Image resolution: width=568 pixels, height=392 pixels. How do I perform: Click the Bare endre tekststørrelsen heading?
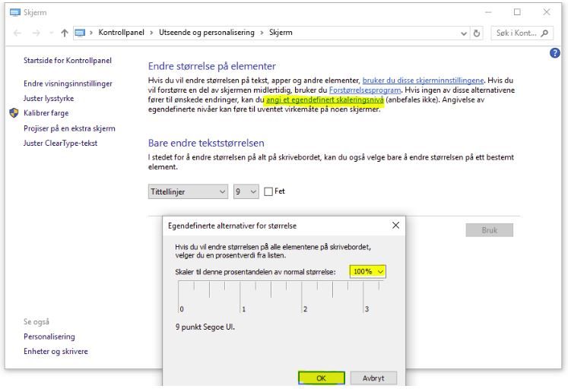pyautogui.click(x=206, y=143)
